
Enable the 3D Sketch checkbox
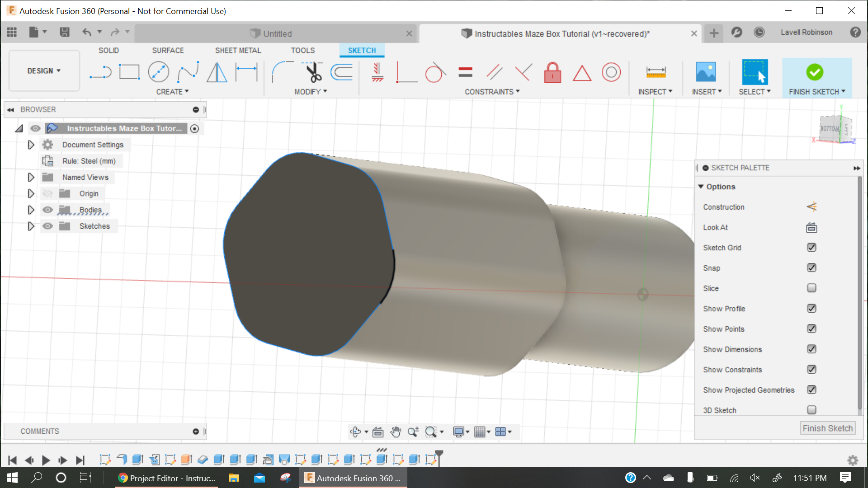click(811, 410)
